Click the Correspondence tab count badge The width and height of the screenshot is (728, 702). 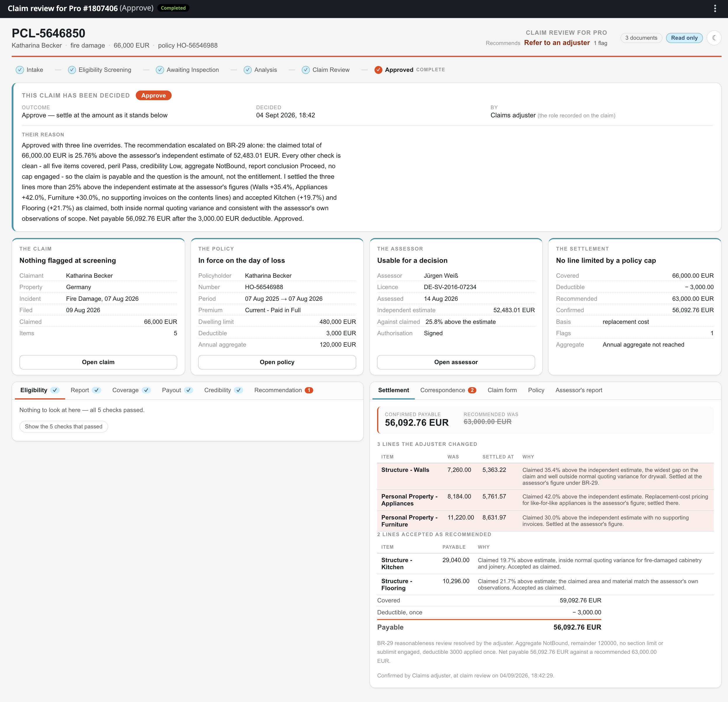click(x=472, y=390)
